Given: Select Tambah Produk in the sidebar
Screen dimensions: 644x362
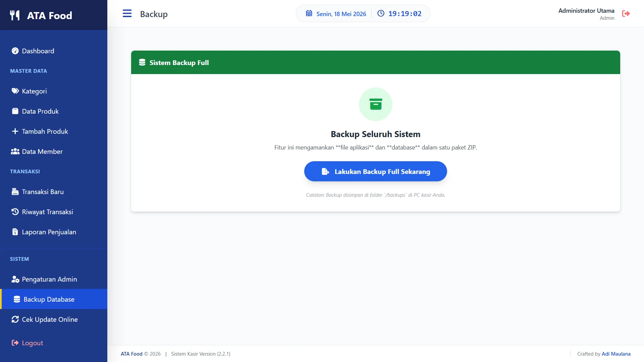Looking at the screenshot, I should (x=54, y=131).
